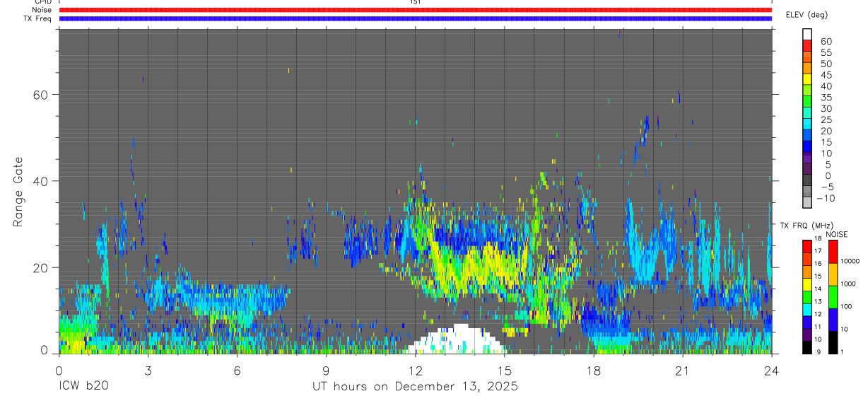
Task: Choose the bright green ELEV swatch beside 35
Action: point(807,101)
